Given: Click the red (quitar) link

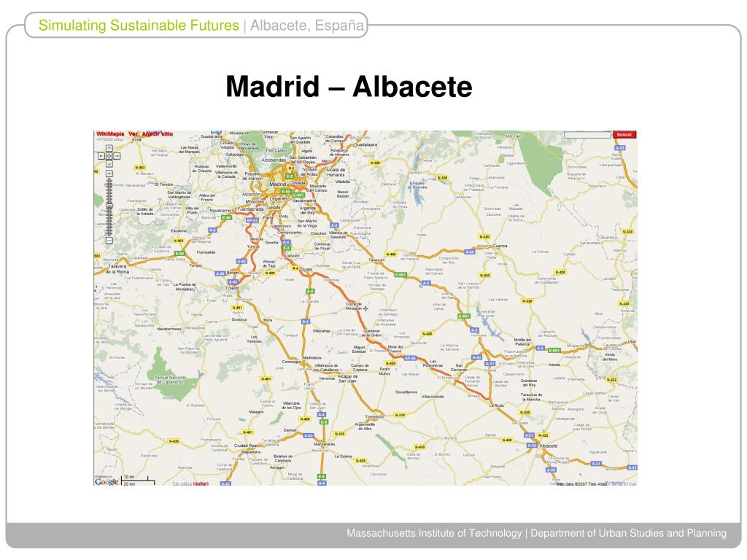Looking at the screenshot, I should 201,483.
